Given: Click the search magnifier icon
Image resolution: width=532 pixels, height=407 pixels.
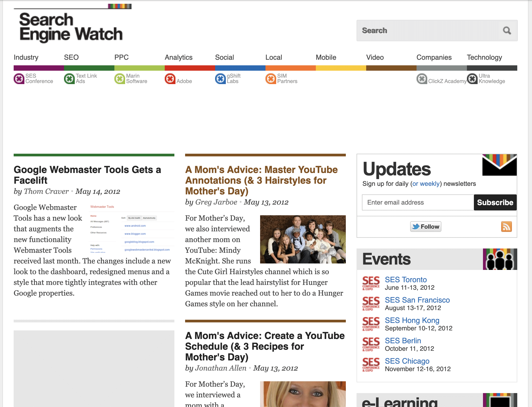Looking at the screenshot, I should [x=507, y=31].
